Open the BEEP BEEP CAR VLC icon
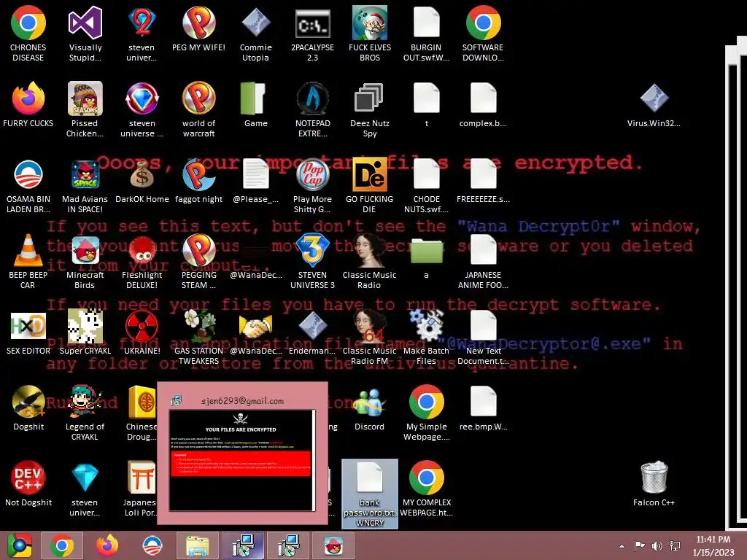This screenshot has width=747, height=560. pyautogui.click(x=28, y=250)
